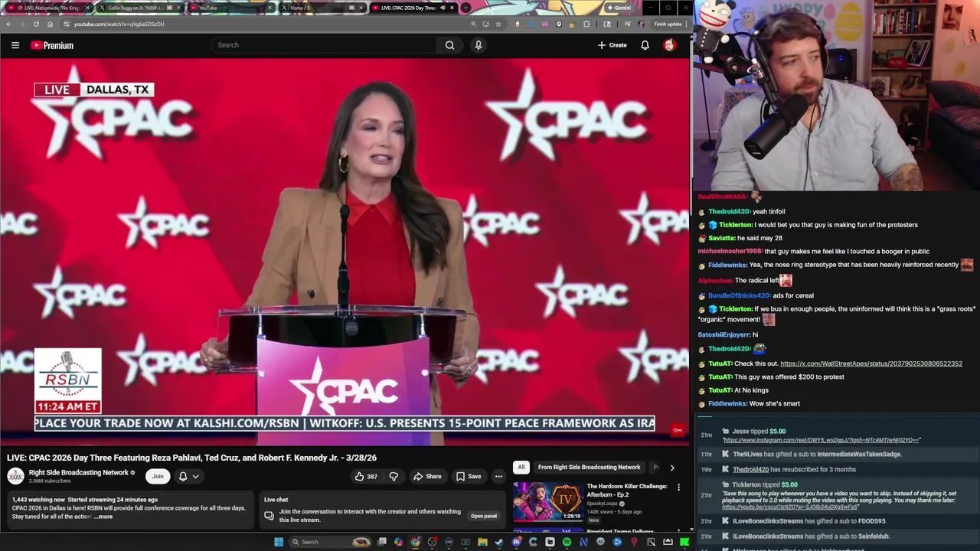
Task: Click the magnifier search button
Action: coord(450,45)
